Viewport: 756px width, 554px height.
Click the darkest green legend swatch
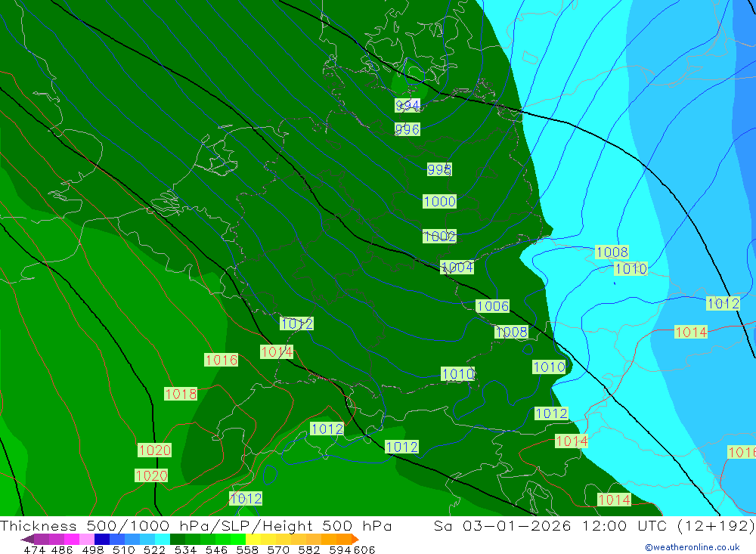pos(178,539)
